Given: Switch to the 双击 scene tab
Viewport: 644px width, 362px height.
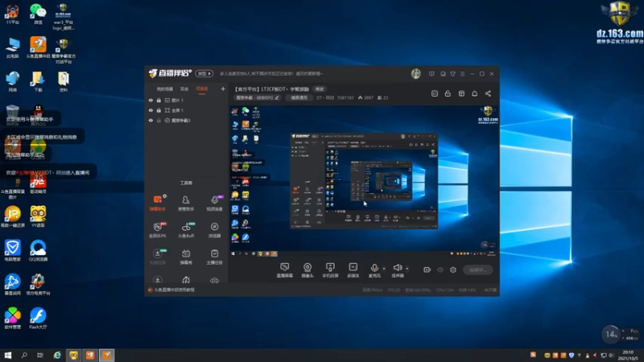Looking at the screenshot, I should pyautogui.click(x=184, y=89).
